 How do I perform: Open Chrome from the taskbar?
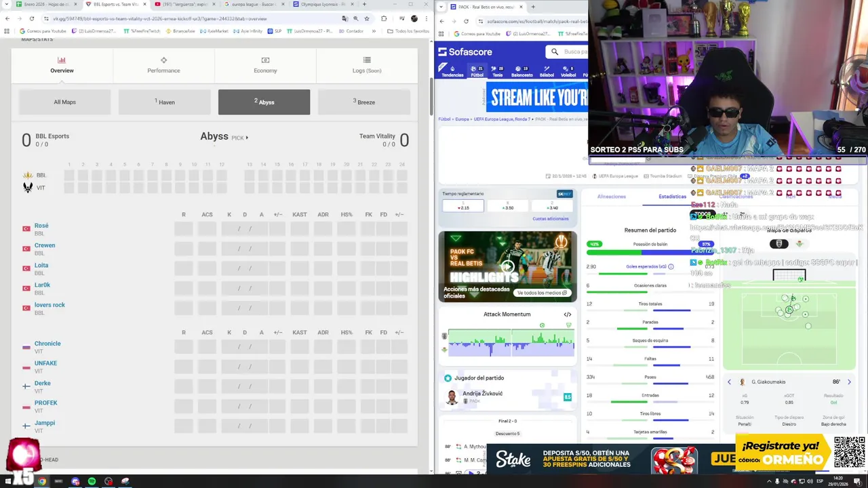(x=41, y=481)
